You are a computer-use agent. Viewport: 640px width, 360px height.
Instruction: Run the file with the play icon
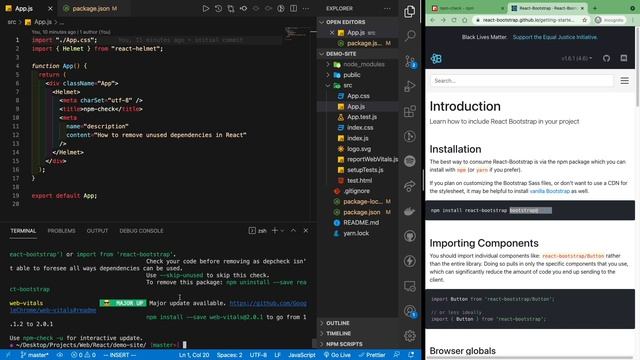coord(206,8)
